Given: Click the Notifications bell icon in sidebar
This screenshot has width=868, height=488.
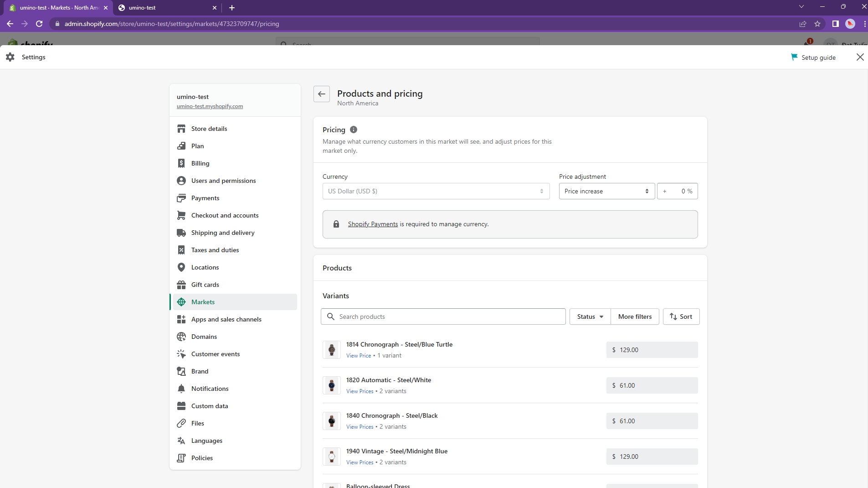Looking at the screenshot, I should 181,389.
